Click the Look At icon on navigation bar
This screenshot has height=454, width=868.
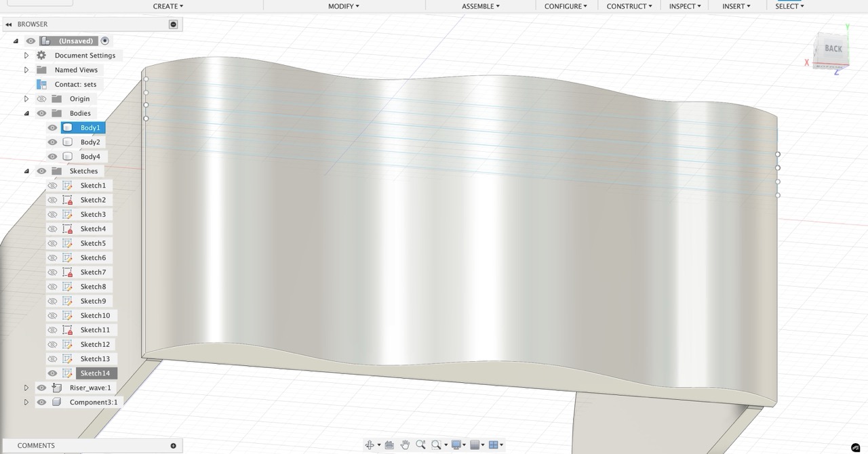(389, 445)
